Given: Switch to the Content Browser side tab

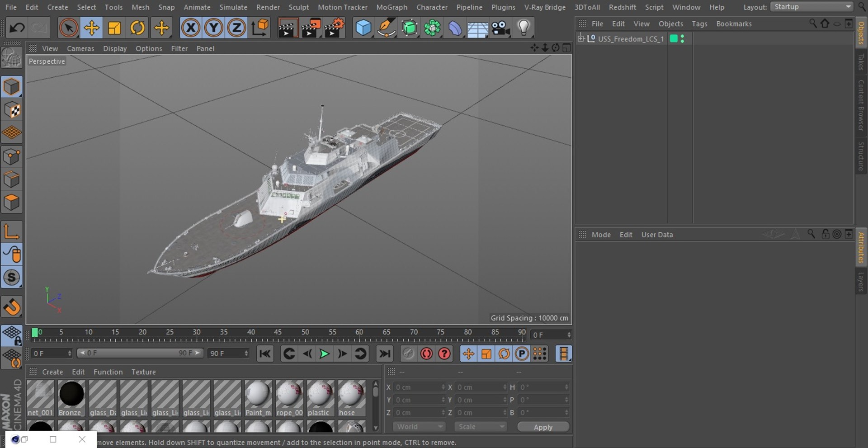Looking at the screenshot, I should pyautogui.click(x=861, y=105).
